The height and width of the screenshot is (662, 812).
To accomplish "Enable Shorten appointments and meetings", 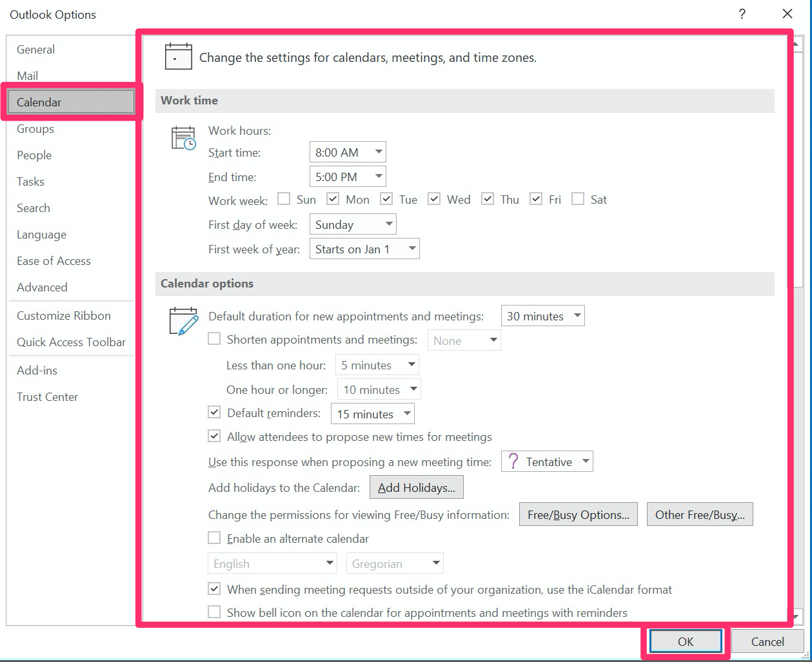I will click(214, 338).
